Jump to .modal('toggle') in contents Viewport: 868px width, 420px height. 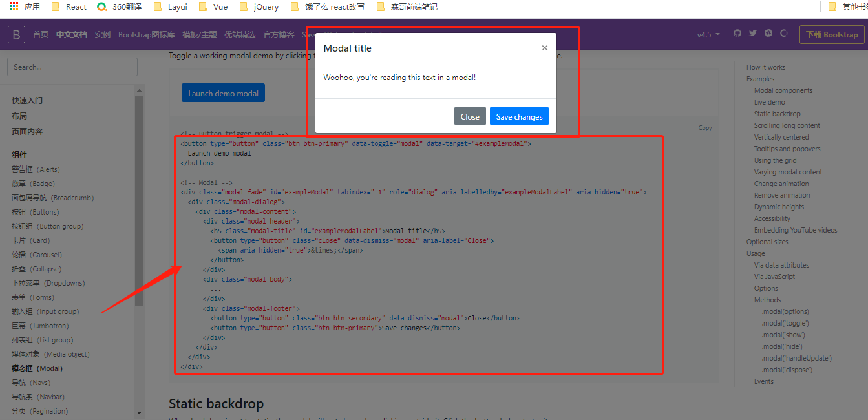[785, 323]
